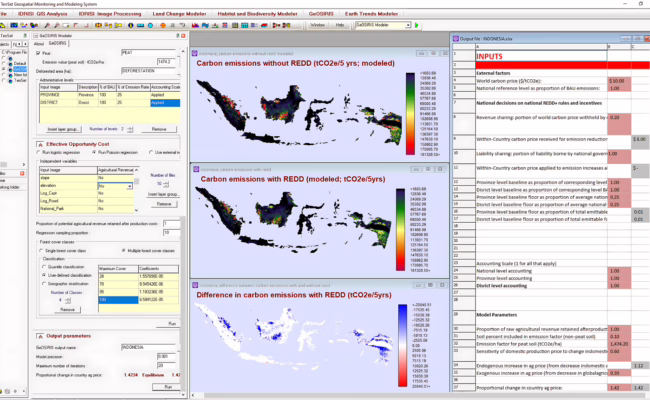
Task: Click the red ellipse toolbar icon
Action: coord(264,25)
